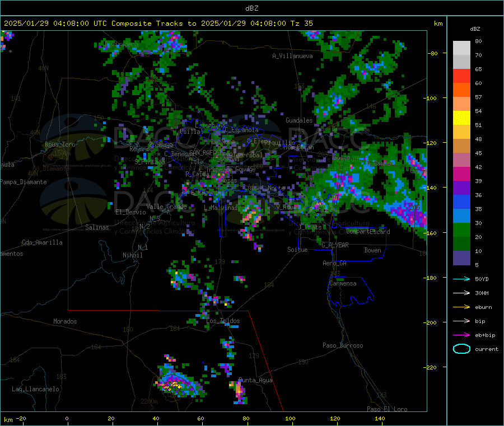
Task: Click the 'dBZ' title at top
Action: click(251, 8)
